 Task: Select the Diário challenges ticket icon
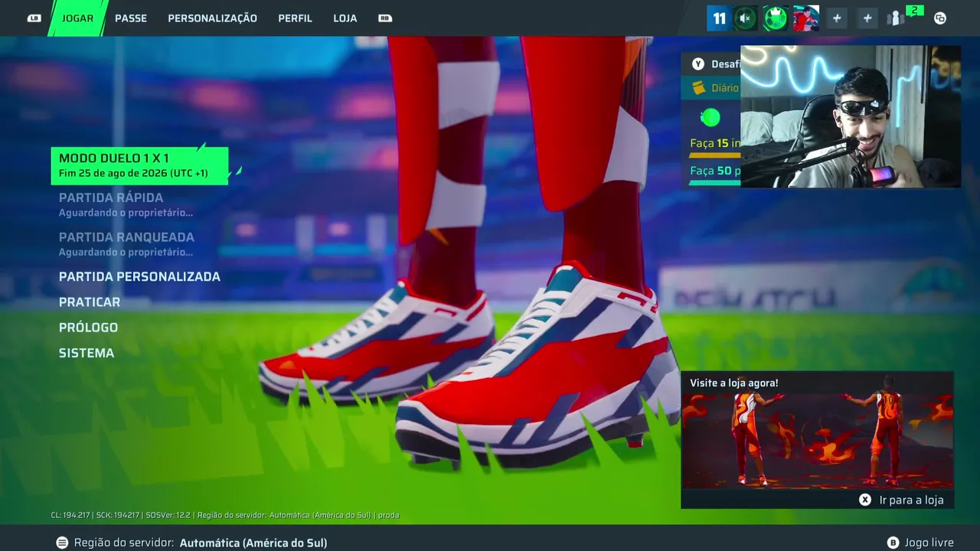[x=698, y=88]
